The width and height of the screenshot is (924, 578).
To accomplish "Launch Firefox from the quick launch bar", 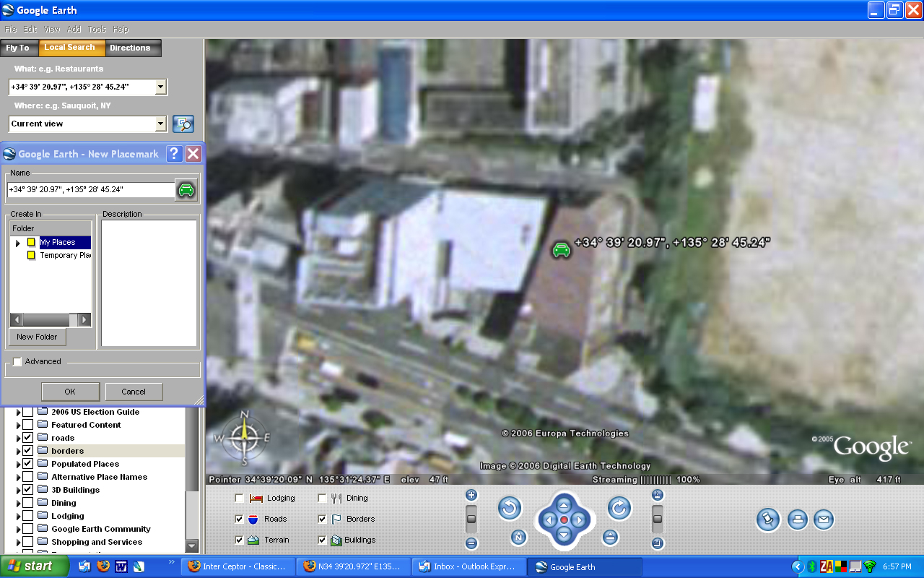I will (103, 566).
